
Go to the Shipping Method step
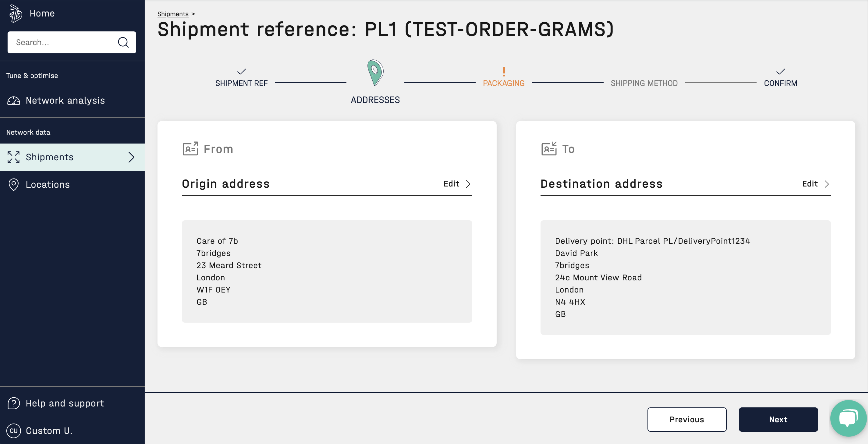tap(644, 83)
